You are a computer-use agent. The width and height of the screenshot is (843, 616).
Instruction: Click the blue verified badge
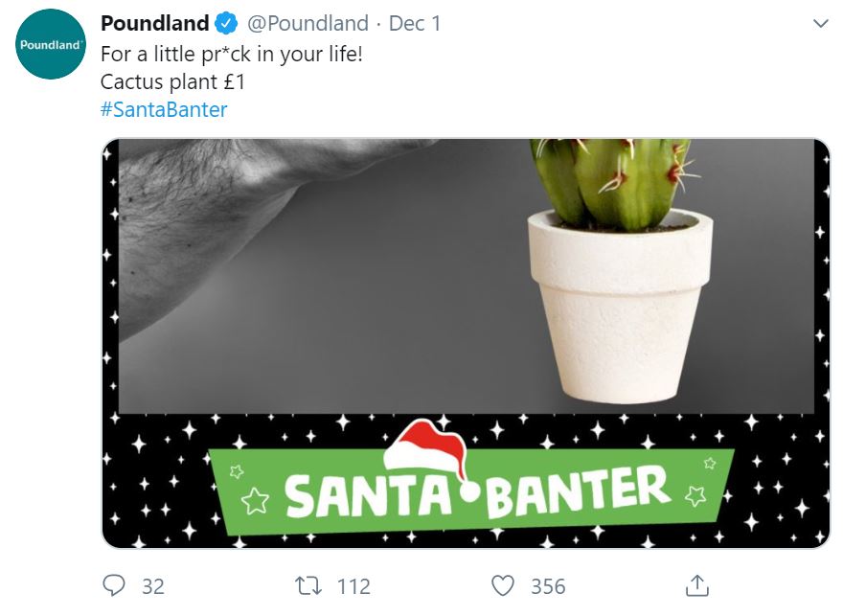226,24
